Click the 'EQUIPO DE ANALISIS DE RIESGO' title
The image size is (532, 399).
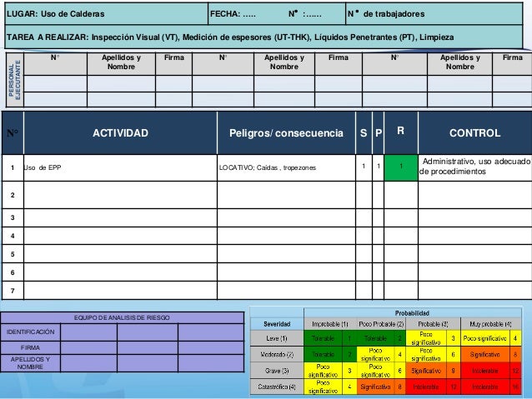[122, 317]
